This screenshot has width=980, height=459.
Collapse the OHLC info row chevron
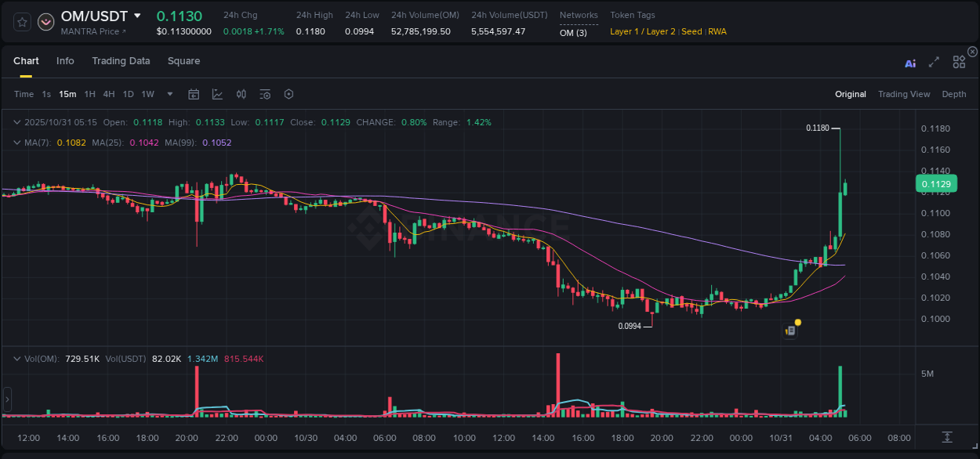[x=16, y=122]
